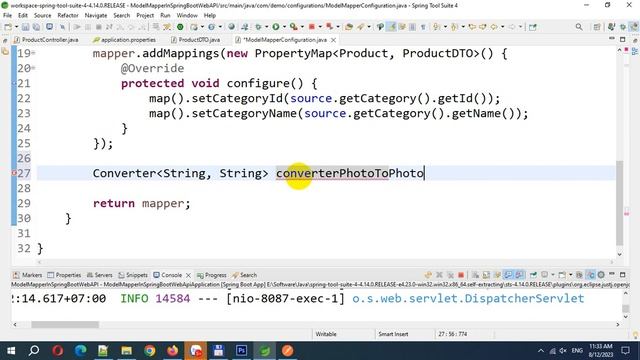
Task: Collapse the fold at line 20
Action: (33, 68)
